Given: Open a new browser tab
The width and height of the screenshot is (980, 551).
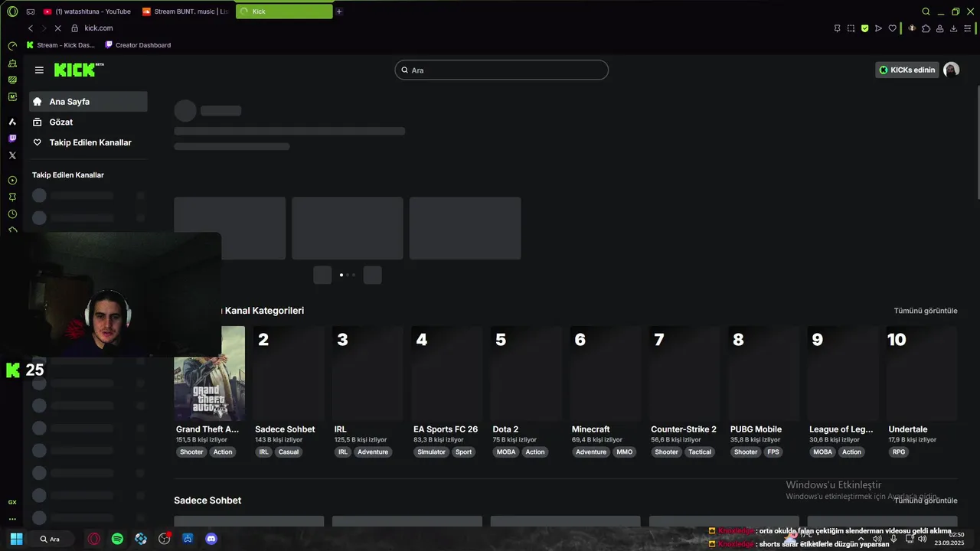Looking at the screenshot, I should pos(339,11).
